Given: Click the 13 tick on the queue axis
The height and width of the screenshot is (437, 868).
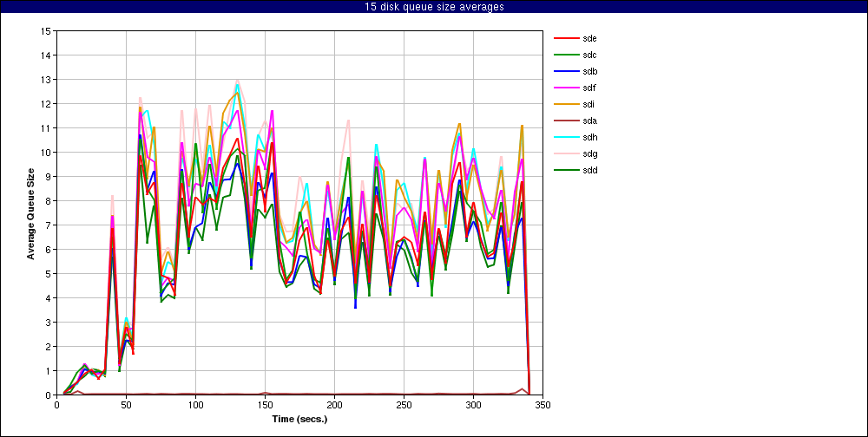Looking at the screenshot, I should tap(46, 80).
